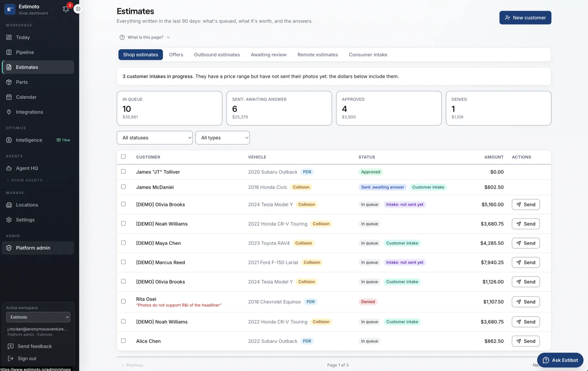Collapse the sidebar panel icon

[x=78, y=9]
